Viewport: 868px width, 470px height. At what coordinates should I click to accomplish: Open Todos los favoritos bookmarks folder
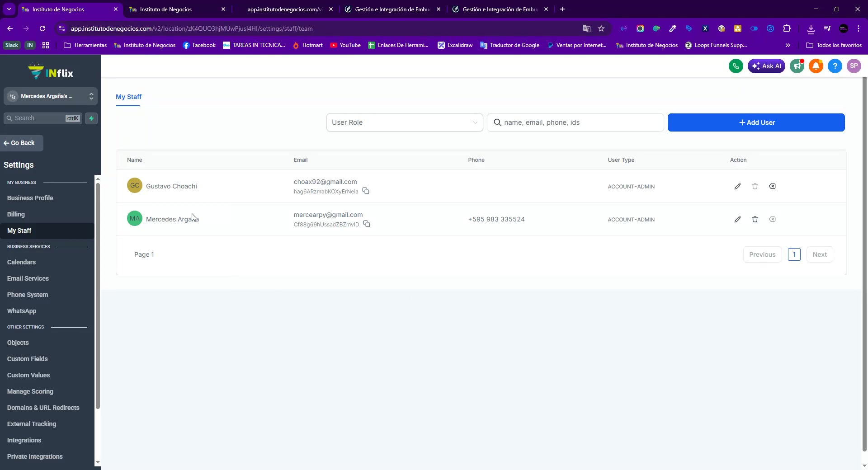point(834,45)
